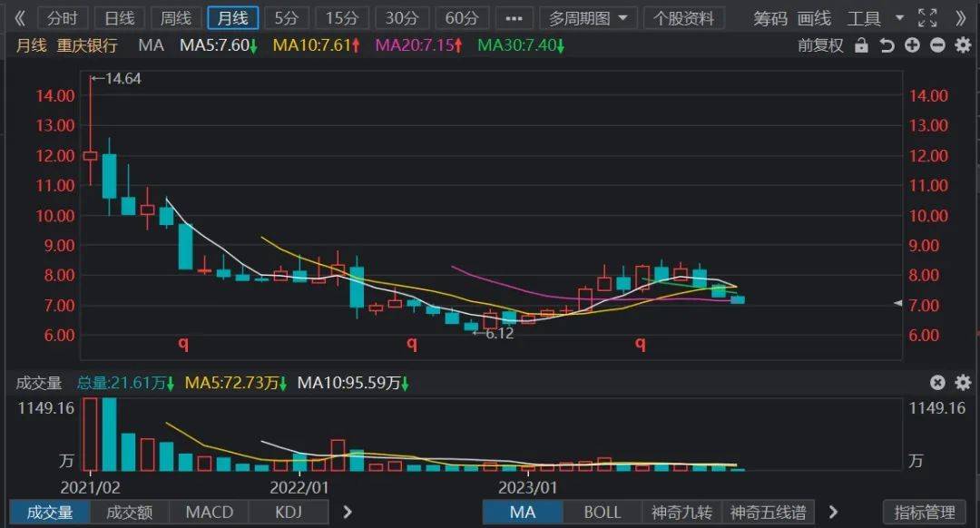Switch overlay to BOLL
Image resolution: width=980 pixels, height=528 pixels.
pos(603,513)
